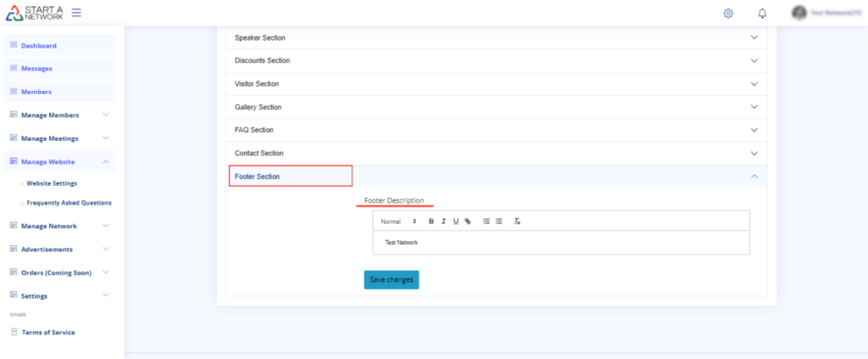This screenshot has width=868, height=359.
Task: Open the settings gear in header
Action: [728, 13]
